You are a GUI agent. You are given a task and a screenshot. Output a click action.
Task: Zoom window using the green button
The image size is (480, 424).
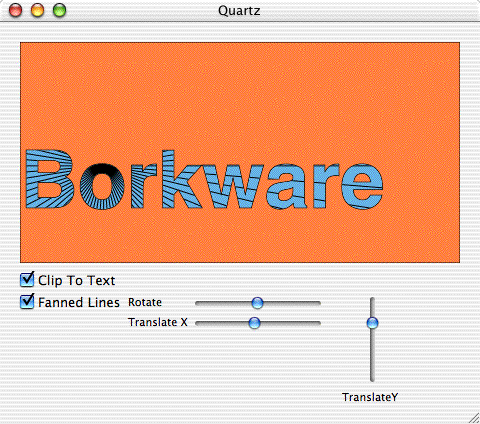(60, 10)
